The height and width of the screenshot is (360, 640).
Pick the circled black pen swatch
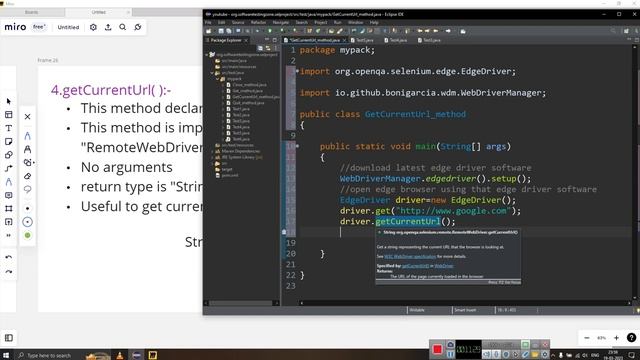click(x=27, y=222)
